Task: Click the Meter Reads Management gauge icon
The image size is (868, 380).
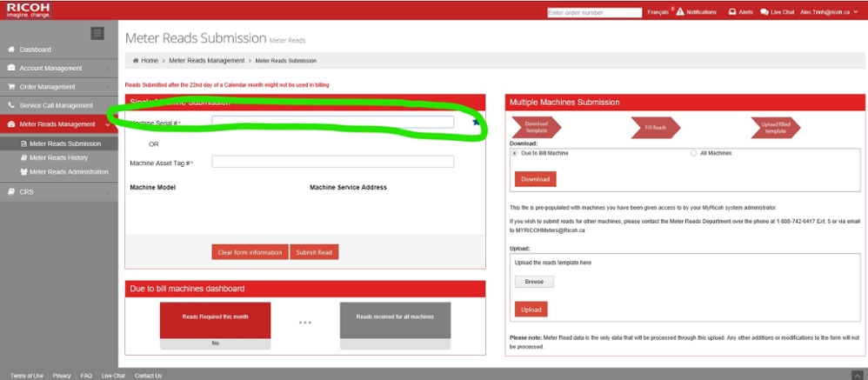Action: coord(11,123)
